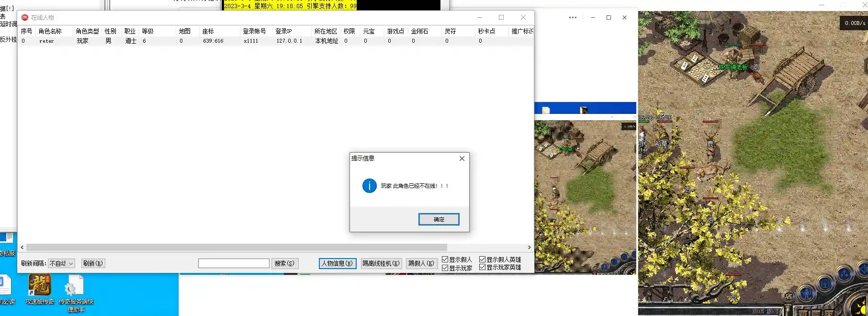Click the coordinate cell 639:616
The image size is (868, 316).
(213, 41)
